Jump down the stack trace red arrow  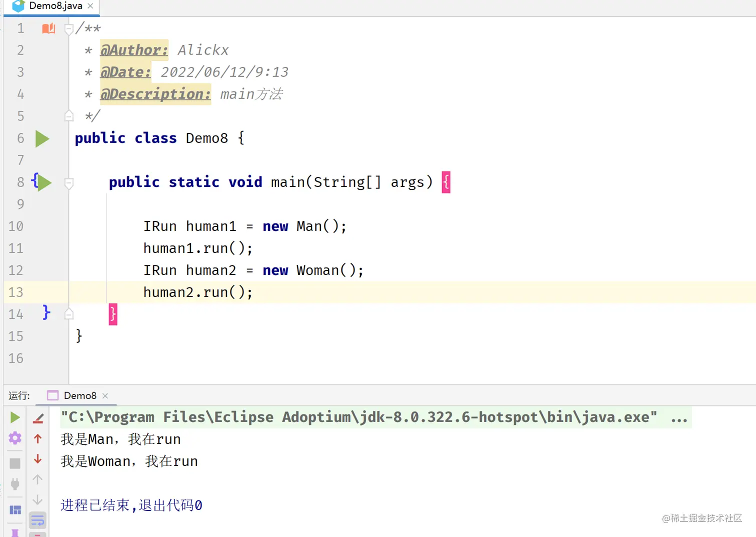tap(37, 459)
